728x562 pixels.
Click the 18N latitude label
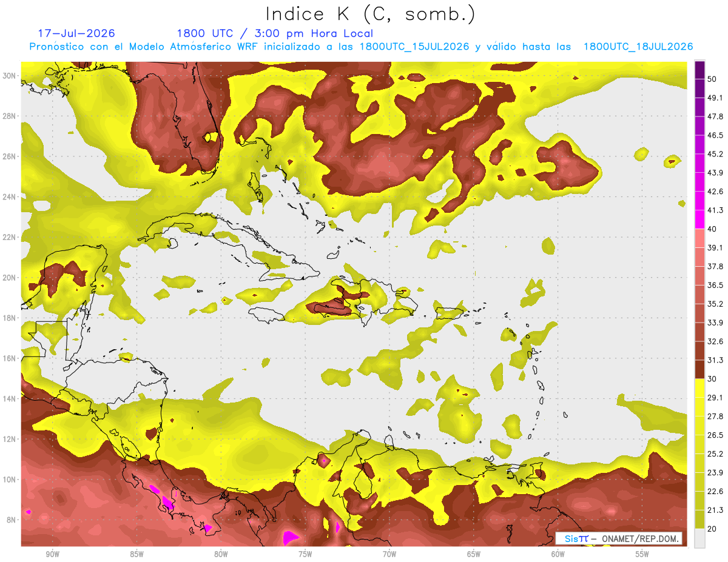coord(9,318)
